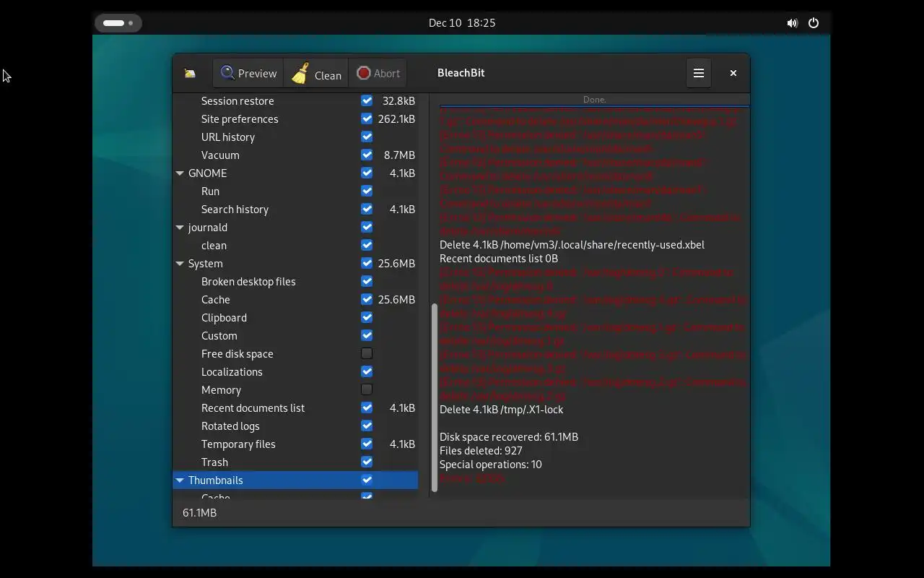Select the Cache item under System
The width and height of the screenshot is (924, 578).
click(x=216, y=299)
